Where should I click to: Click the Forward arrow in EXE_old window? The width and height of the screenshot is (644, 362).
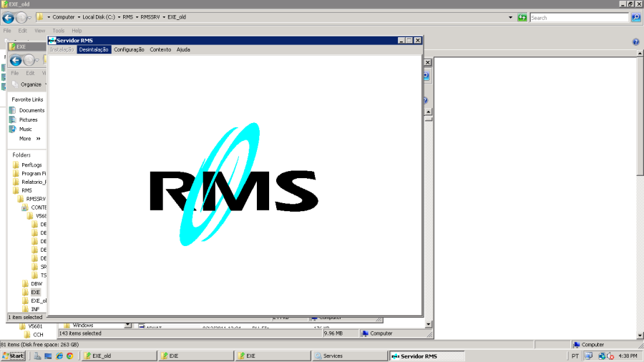click(x=21, y=18)
